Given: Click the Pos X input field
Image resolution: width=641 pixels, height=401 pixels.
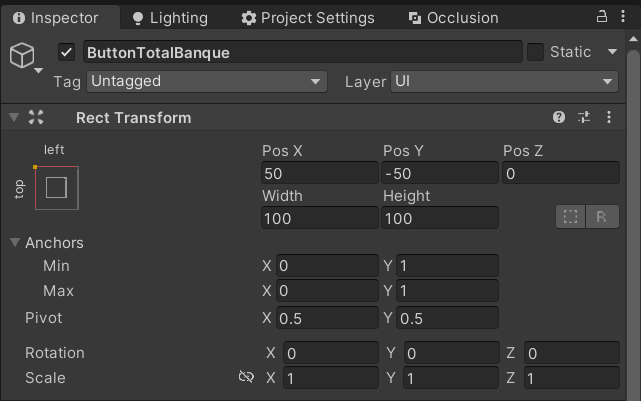Looking at the screenshot, I should (x=318, y=173).
